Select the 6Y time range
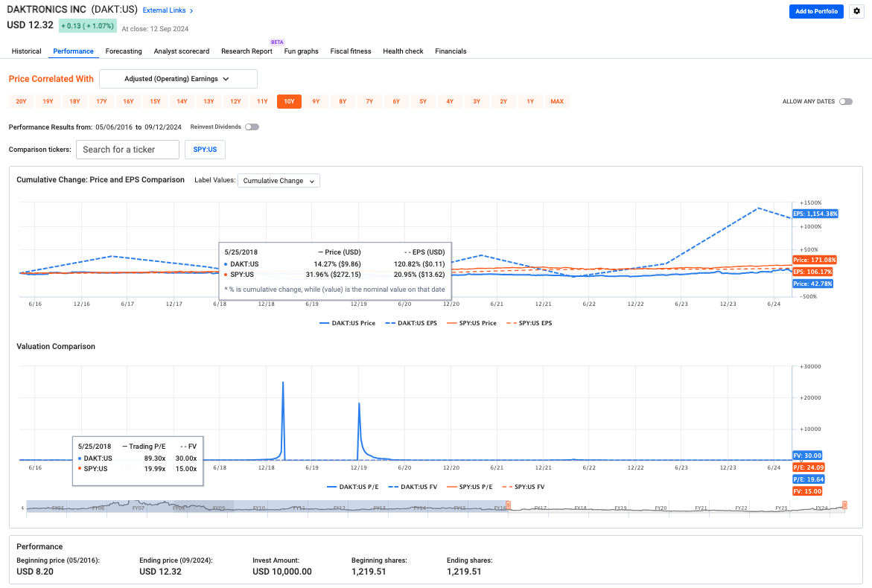This screenshot has height=588, width=872. pos(396,102)
